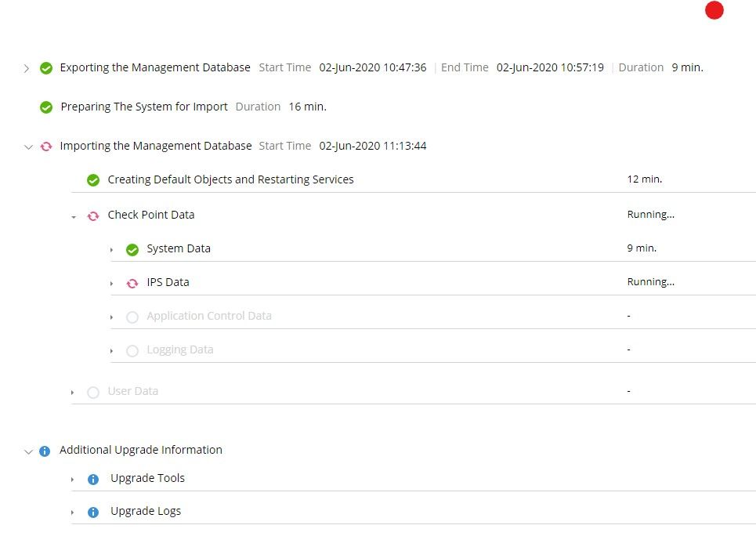Click the red circle indicator at top right
This screenshot has width=756, height=536.
click(714, 10)
